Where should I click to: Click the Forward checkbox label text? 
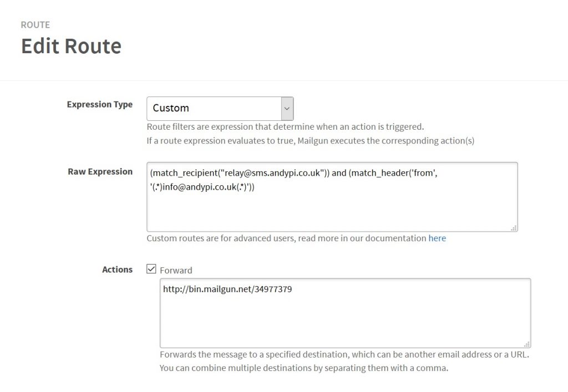[176, 271]
